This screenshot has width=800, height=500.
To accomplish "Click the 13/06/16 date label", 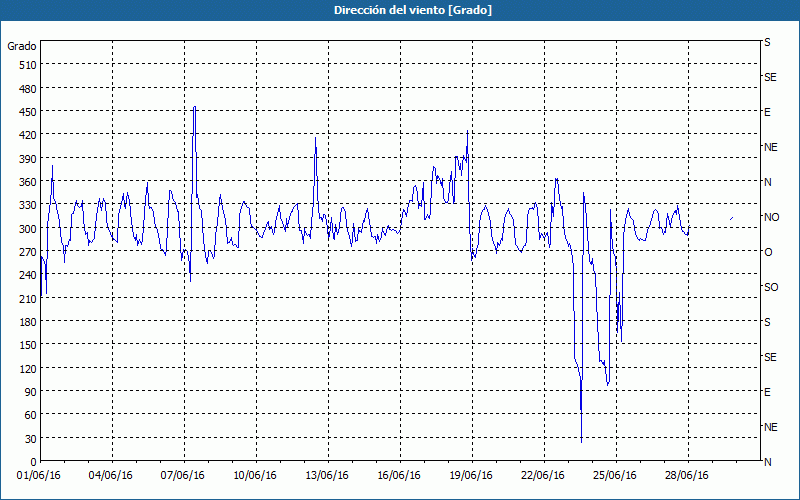I will (327, 476).
